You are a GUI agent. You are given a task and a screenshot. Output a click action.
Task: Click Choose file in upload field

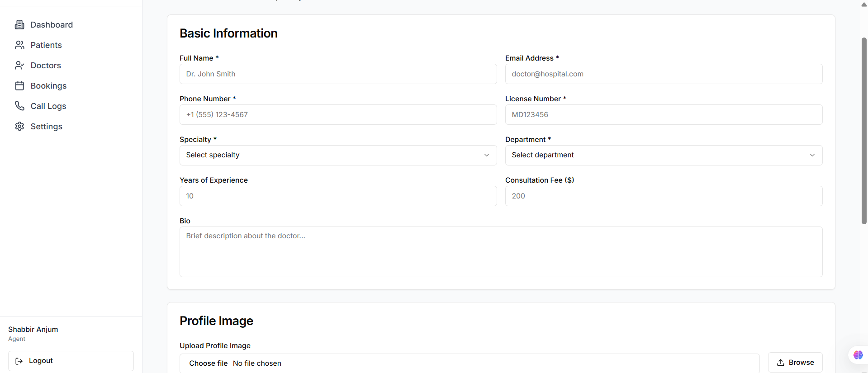209,364
